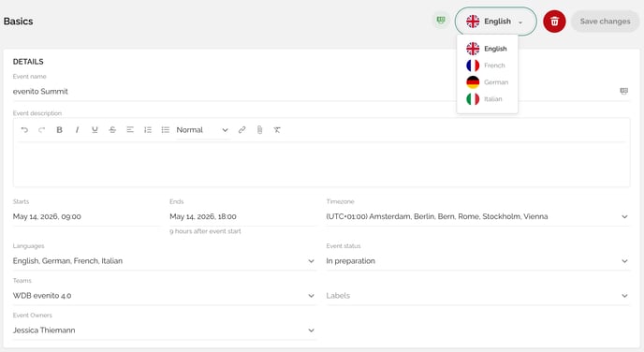Click green translation icon beside language selector
Screen dimensions: 644x352
pyautogui.click(x=441, y=20)
